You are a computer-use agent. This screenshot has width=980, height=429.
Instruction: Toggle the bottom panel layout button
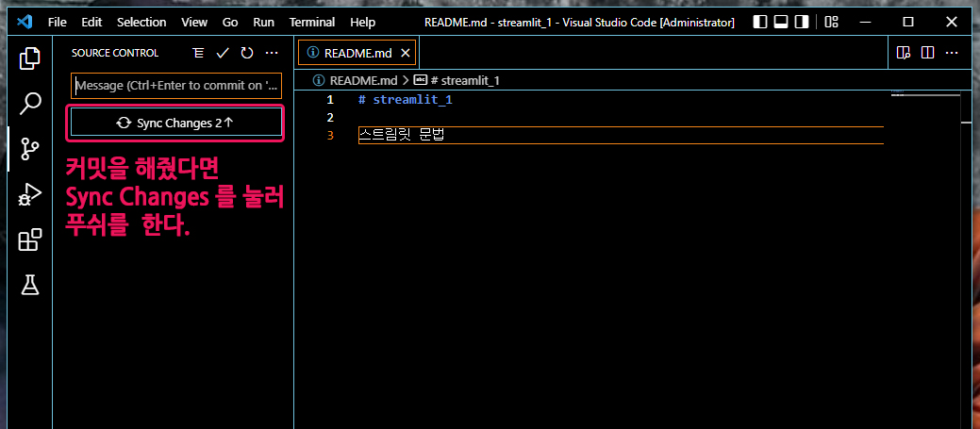pyautogui.click(x=780, y=22)
